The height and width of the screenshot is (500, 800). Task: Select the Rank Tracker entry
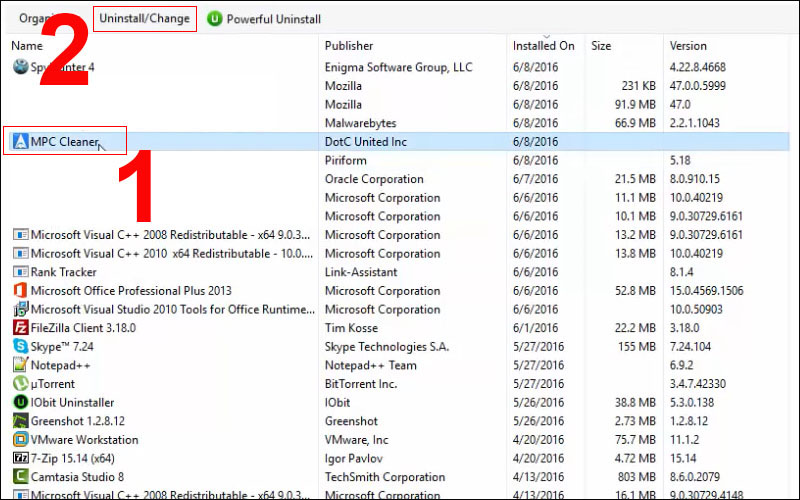[64, 272]
